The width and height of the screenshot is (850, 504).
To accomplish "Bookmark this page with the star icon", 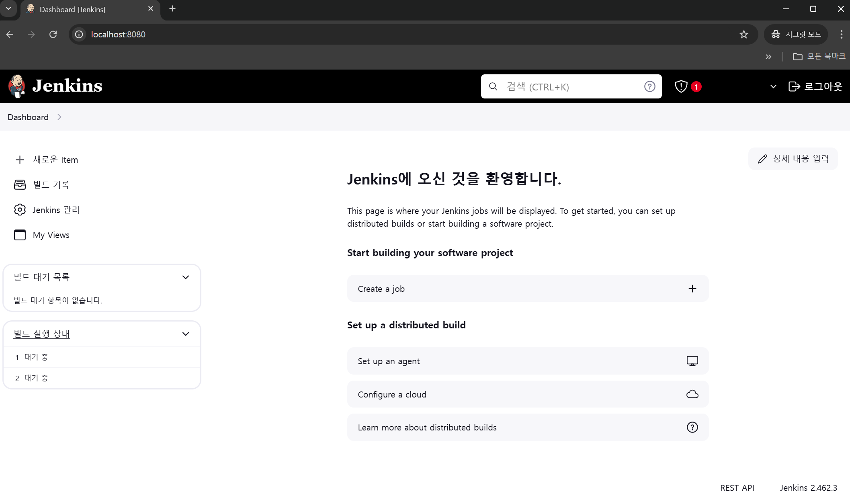I will tap(744, 35).
